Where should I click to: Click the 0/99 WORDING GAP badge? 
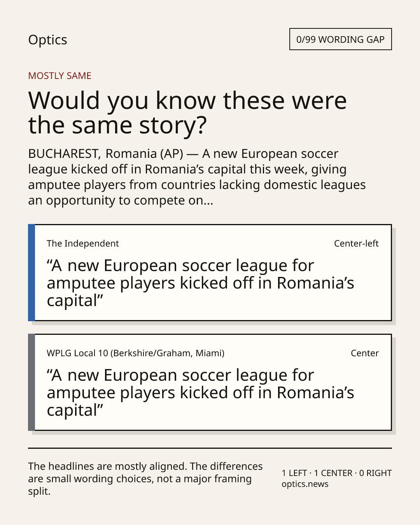tap(340, 39)
